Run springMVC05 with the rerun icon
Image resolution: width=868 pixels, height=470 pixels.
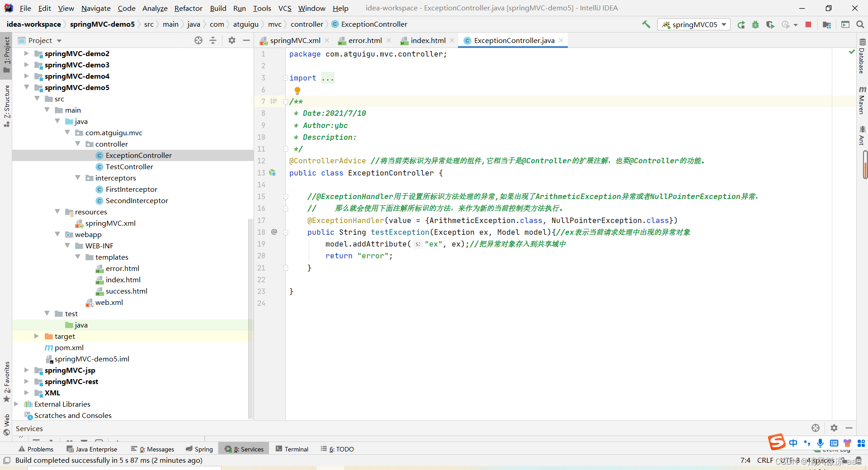[741, 24]
